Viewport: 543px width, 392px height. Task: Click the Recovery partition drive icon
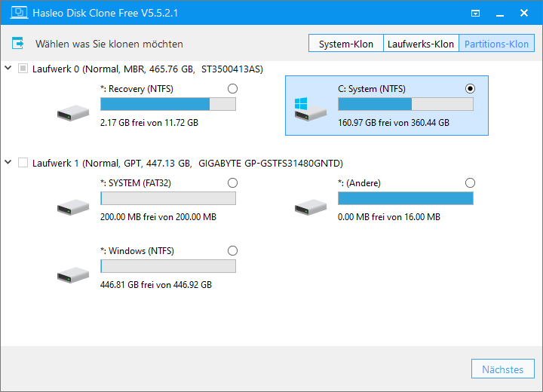(x=73, y=113)
